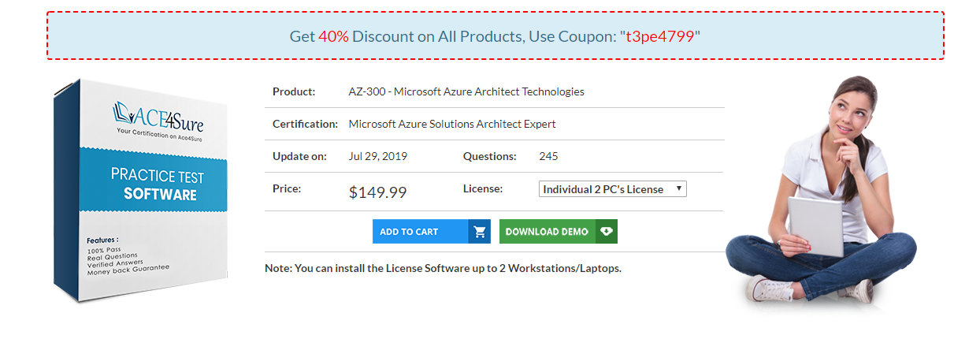This screenshot has height=354, width=980.
Task: Click the note about 2 Workstations/Laptops
Action: click(x=443, y=268)
